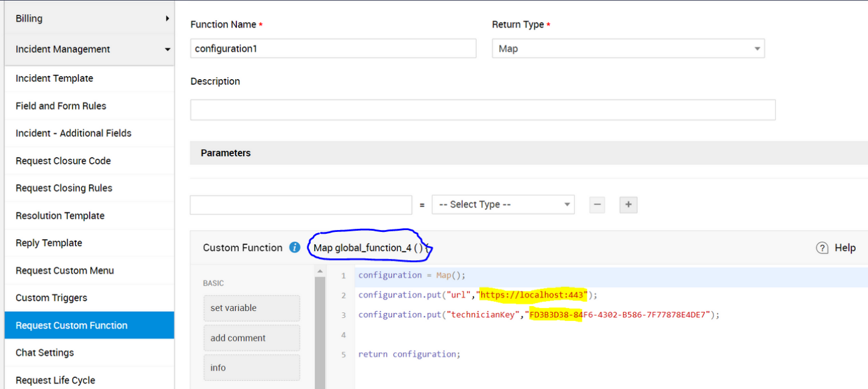
Task: Click the Function Name input field
Action: pyautogui.click(x=333, y=48)
